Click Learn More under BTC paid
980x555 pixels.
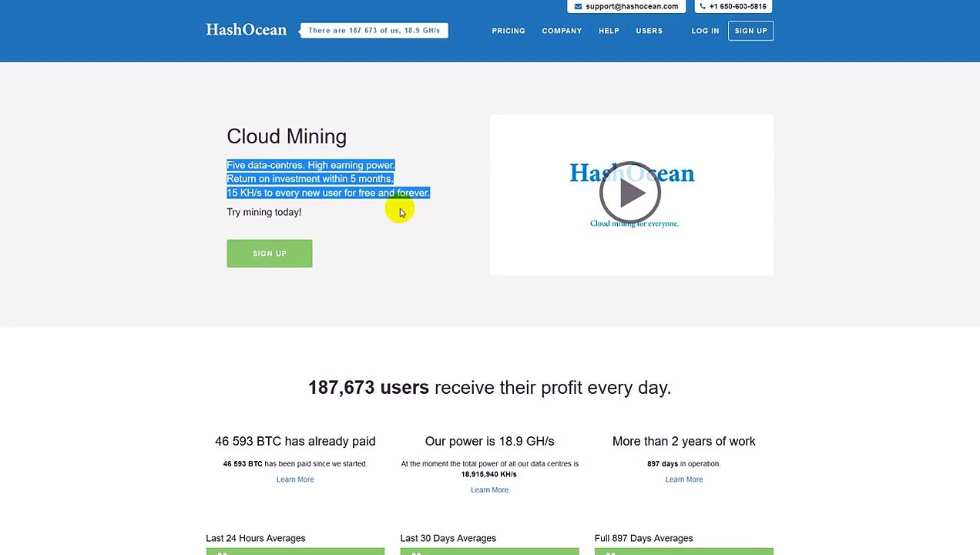click(x=295, y=479)
